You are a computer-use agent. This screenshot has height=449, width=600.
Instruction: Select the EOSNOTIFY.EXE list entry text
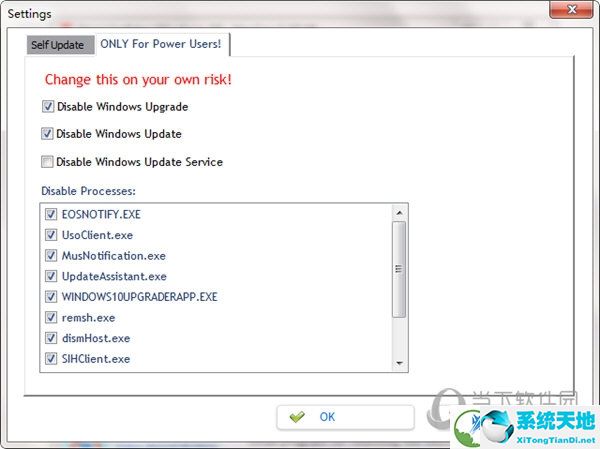click(x=101, y=214)
